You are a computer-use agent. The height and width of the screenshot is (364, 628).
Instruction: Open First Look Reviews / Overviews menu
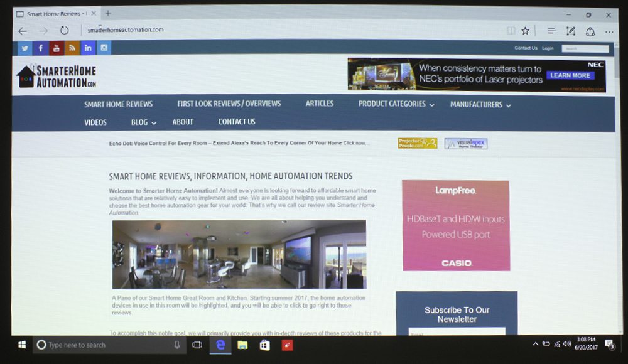(229, 104)
